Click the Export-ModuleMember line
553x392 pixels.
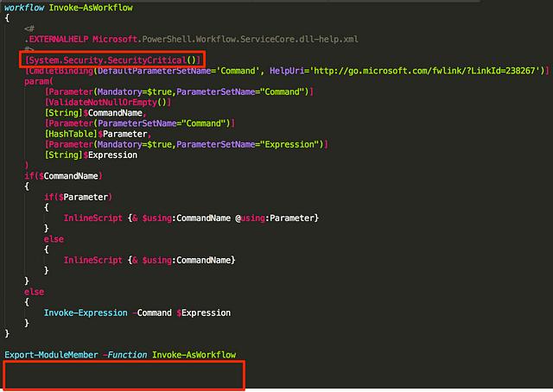[x=120, y=355]
